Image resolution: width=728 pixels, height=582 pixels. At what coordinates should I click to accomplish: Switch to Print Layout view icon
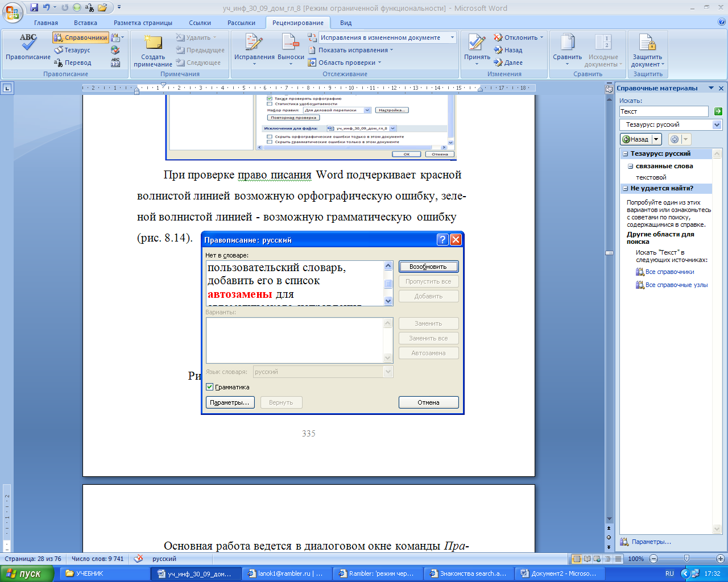[x=576, y=559]
